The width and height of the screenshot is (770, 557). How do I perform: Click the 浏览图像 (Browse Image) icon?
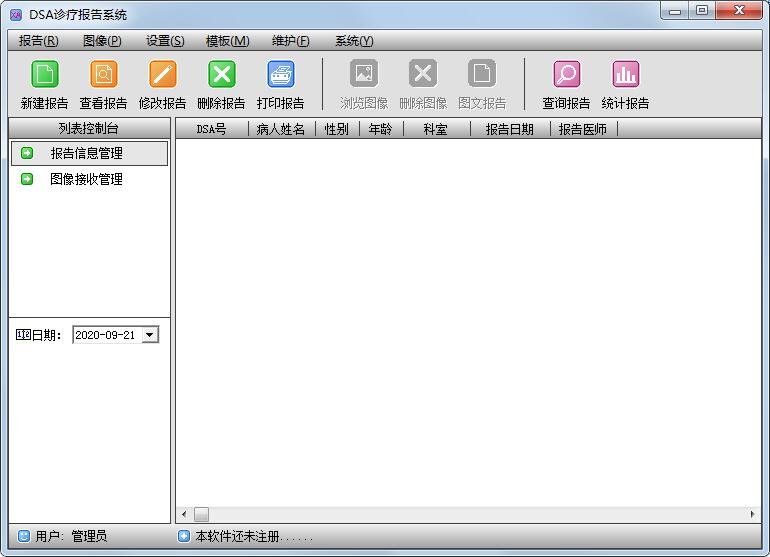(363, 75)
